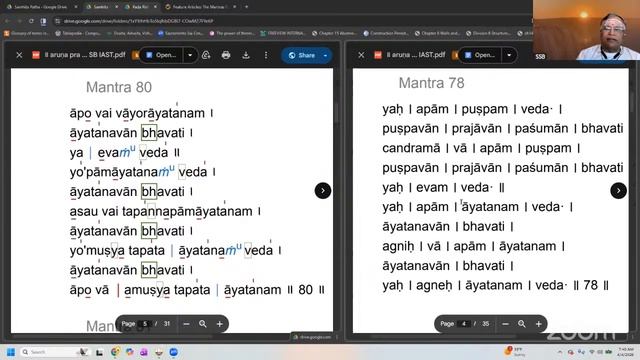The image size is (640, 360).
Task: Zoom in on the right PDF viewer
Action: point(538,324)
